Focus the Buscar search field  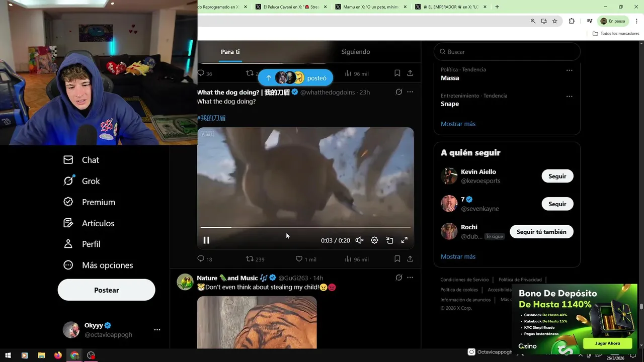507,52
